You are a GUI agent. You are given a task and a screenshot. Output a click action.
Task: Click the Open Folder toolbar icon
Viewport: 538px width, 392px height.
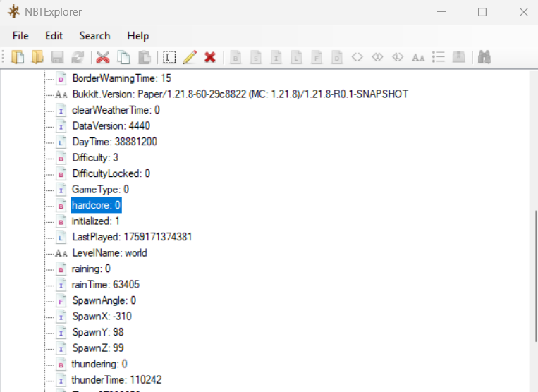tap(37, 57)
